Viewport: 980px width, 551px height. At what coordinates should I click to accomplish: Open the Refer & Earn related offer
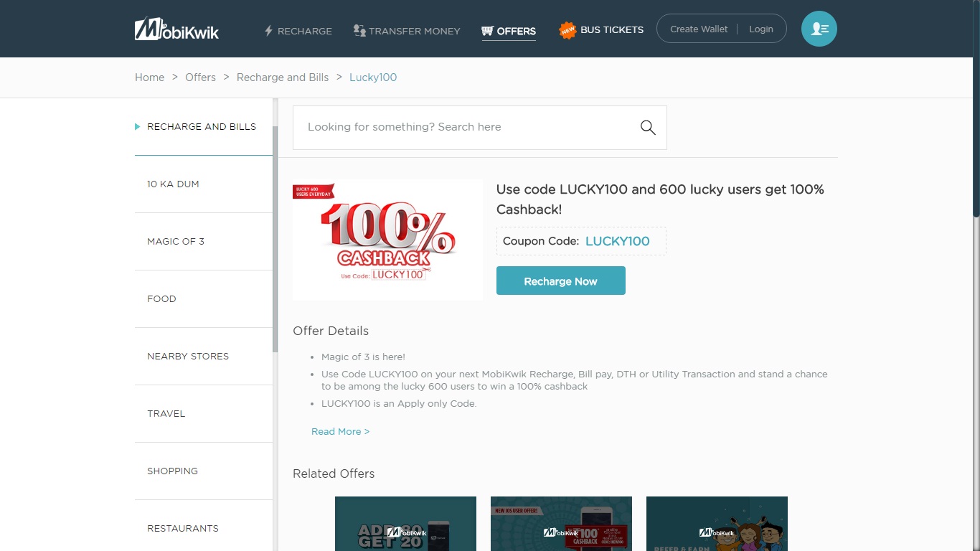(716, 524)
